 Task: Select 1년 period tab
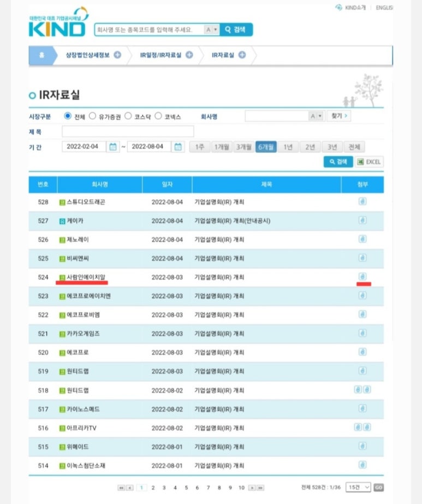[x=288, y=147]
